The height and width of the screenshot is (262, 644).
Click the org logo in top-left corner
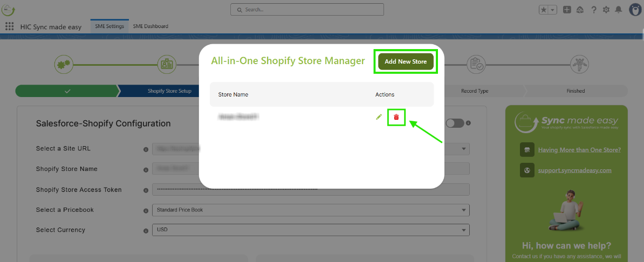tap(8, 10)
